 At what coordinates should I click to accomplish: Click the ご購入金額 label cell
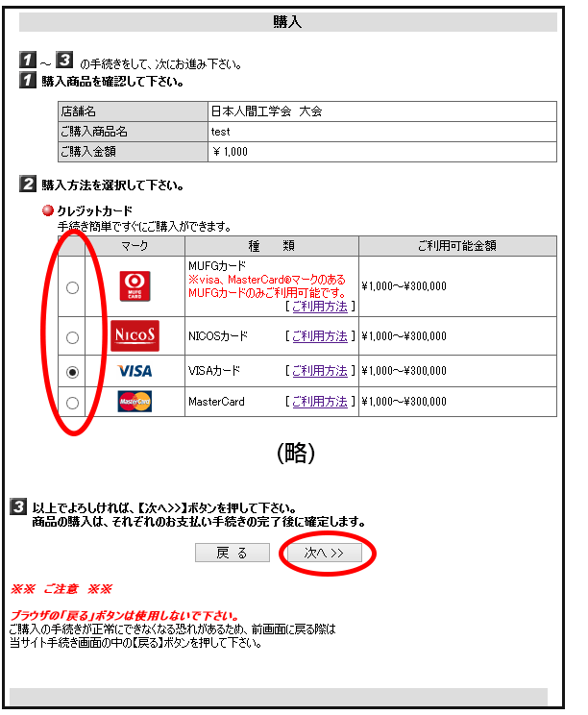coord(134,152)
